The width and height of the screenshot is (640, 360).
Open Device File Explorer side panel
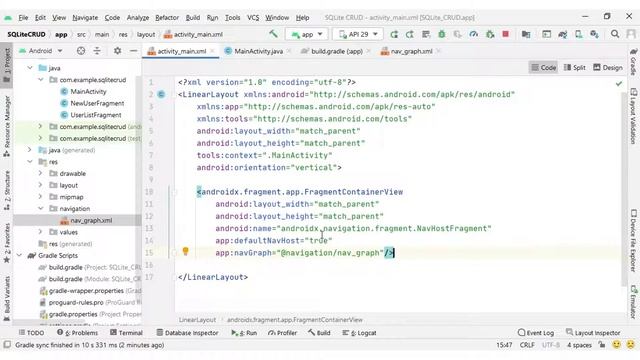tap(633, 241)
